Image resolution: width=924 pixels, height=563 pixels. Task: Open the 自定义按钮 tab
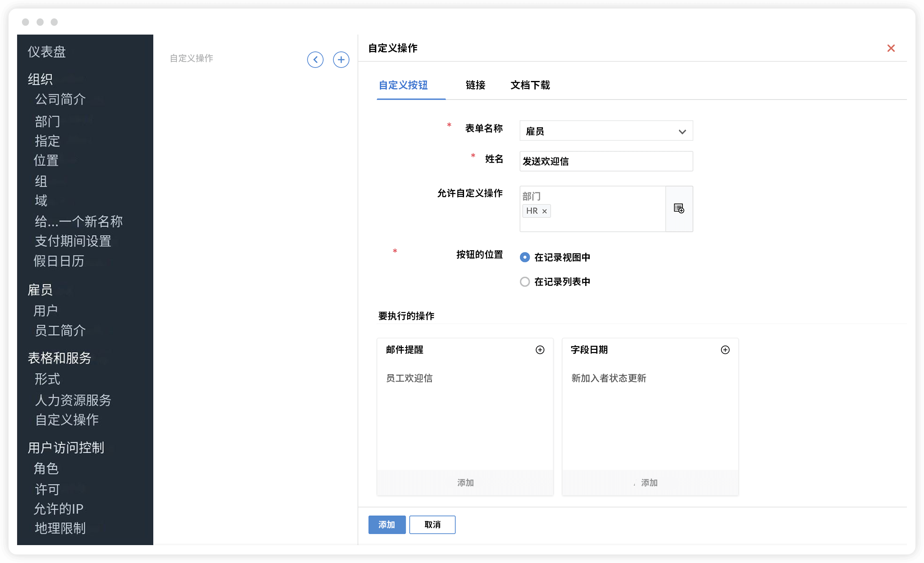(403, 85)
